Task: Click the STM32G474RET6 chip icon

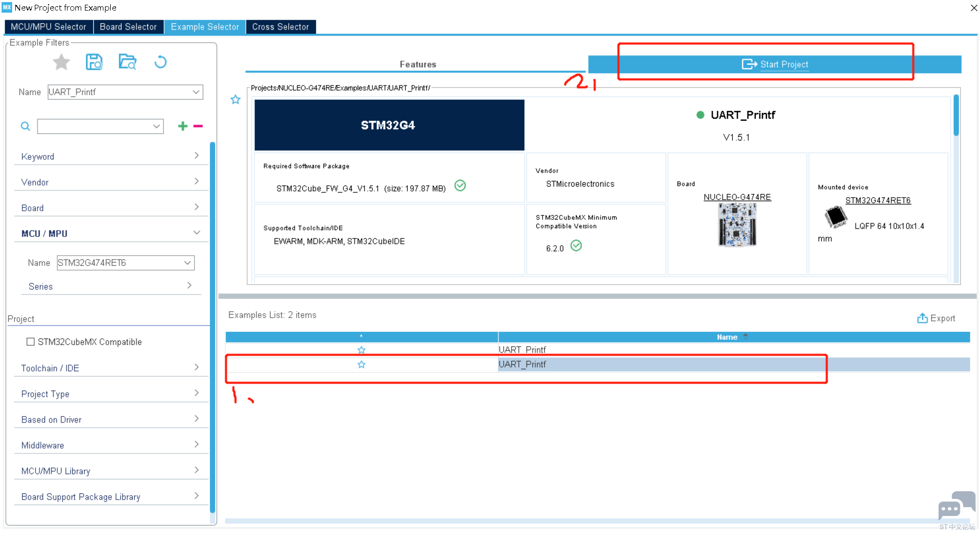Action: point(835,217)
